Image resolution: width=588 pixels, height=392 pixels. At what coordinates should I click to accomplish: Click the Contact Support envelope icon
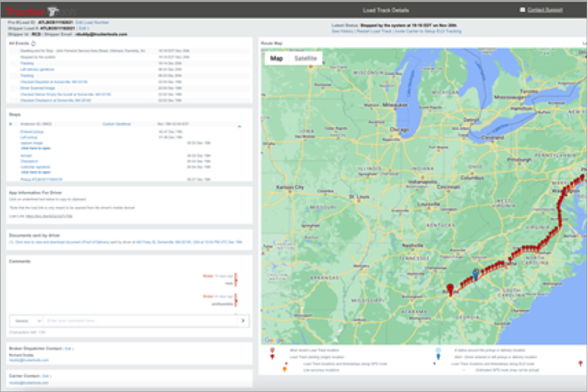pos(521,10)
